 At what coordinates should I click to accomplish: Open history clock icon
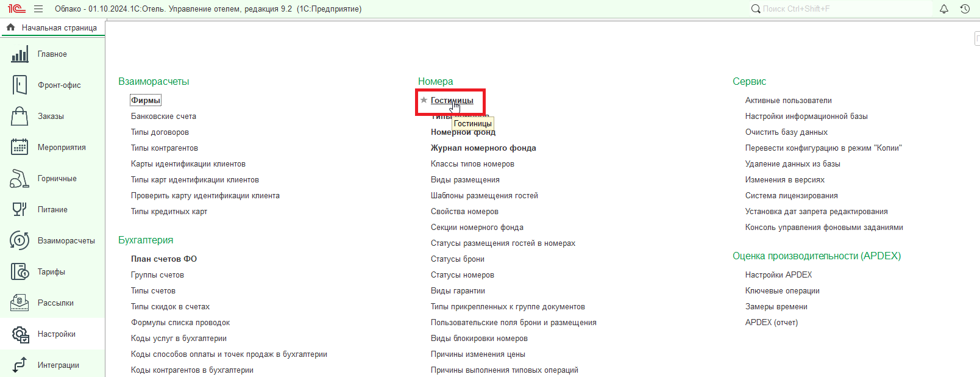[965, 9]
